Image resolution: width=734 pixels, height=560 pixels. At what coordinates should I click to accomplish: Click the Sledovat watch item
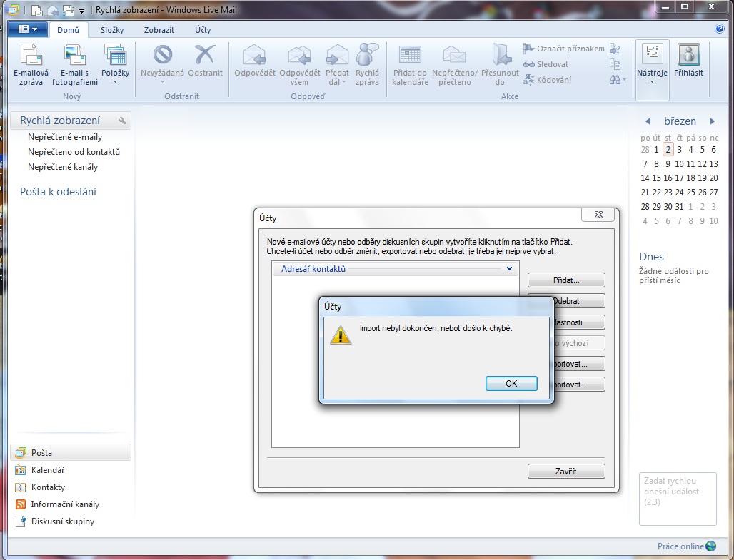pyautogui.click(x=546, y=64)
